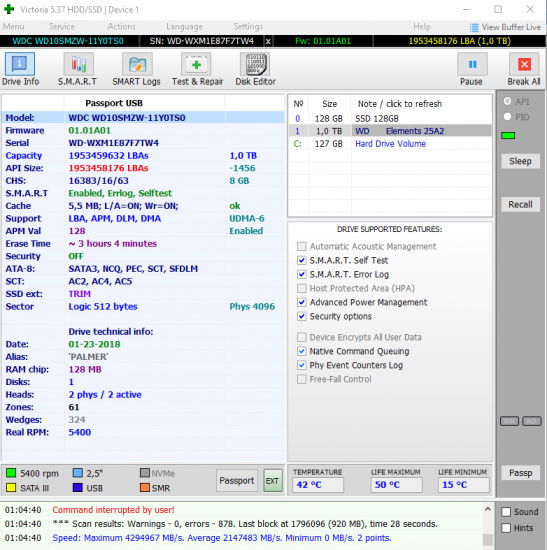Open the Help menu

click(421, 27)
